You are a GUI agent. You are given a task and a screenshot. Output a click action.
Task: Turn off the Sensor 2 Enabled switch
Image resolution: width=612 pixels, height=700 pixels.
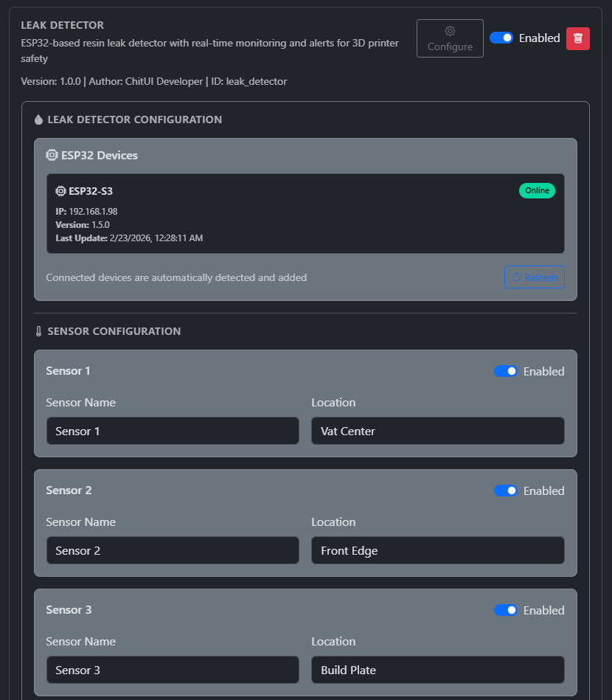point(506,491)
